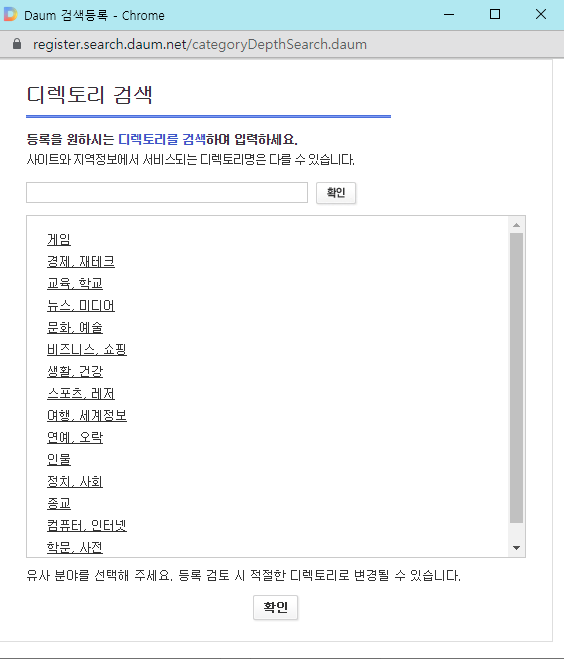564x659 pixels.
Task: Click the 정치, 사회 category link
Action: pyautogui.click(x=75, y=481)
